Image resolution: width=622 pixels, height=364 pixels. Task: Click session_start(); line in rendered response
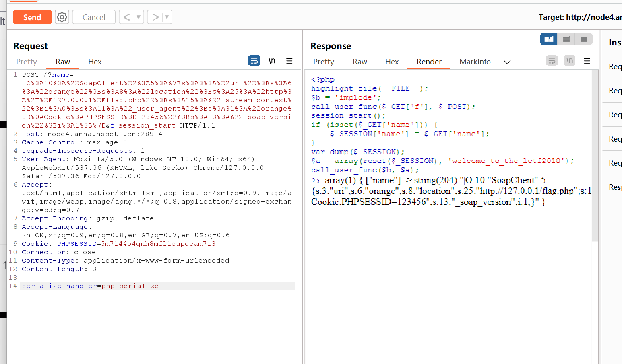[348, 115]
